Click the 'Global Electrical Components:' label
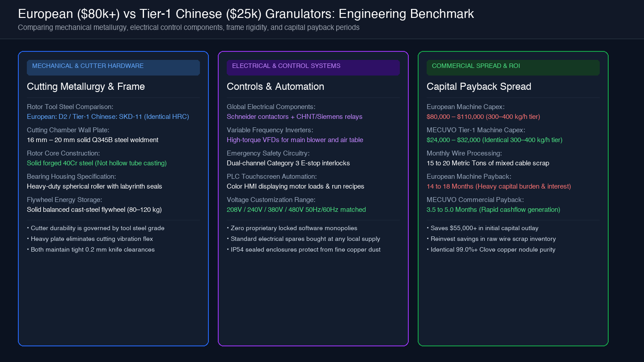This screenshot has height=362, width=644. tap(271, 107)
